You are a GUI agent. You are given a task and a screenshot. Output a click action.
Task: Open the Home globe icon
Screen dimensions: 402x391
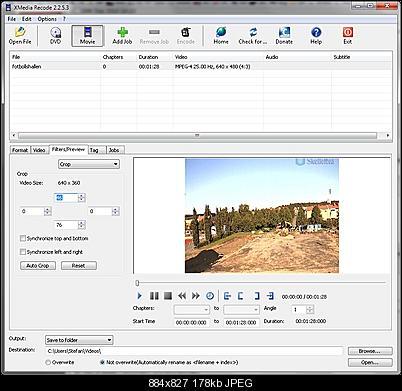pos(221,36)
